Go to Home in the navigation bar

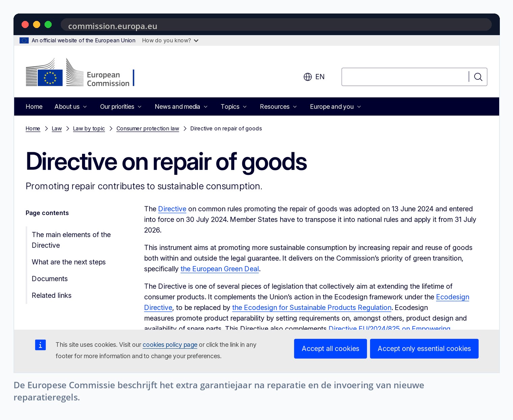(34, 107)
